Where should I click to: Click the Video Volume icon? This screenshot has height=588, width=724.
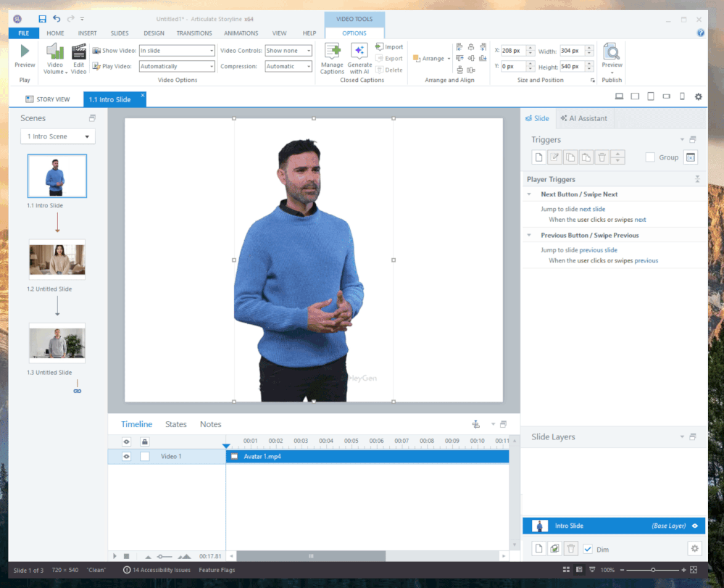(54, 51)
